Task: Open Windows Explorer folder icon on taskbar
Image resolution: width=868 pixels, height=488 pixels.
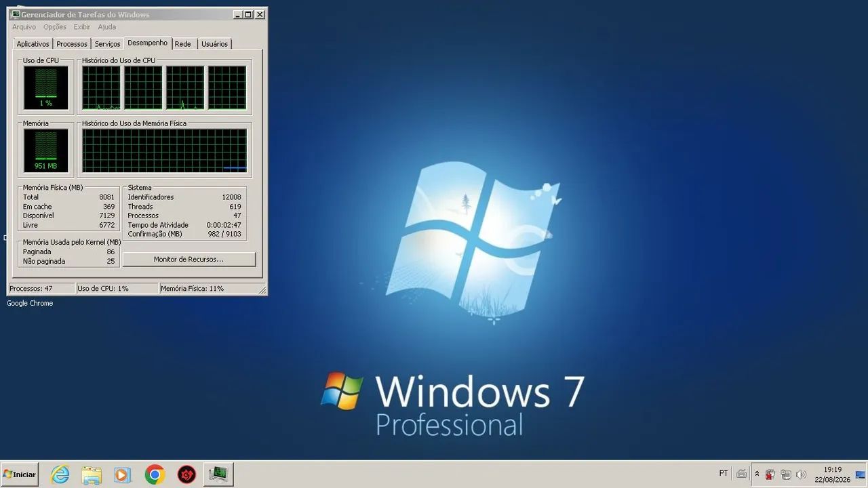Action: pos(92,474)
